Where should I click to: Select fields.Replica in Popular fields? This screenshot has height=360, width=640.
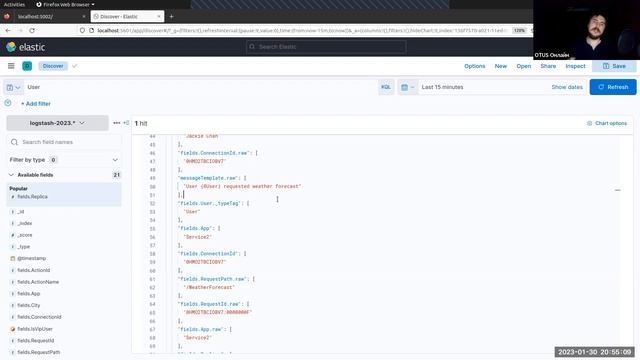(32, 197)
